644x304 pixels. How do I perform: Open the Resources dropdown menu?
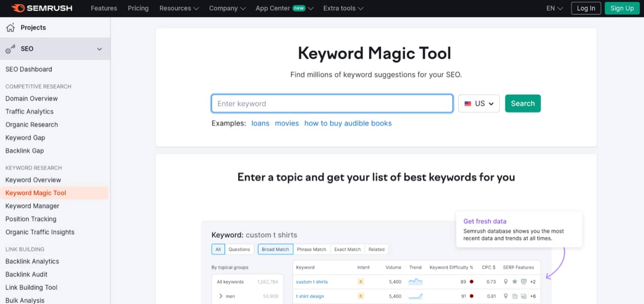[179, 8]
